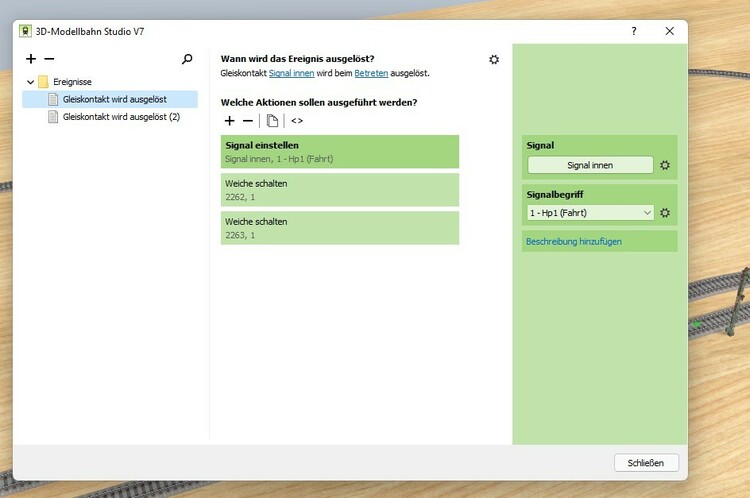750x498 pixels.
Task: Select event 'Gleiskontakt wird ausgelöst'
Action: pos(110,100)
